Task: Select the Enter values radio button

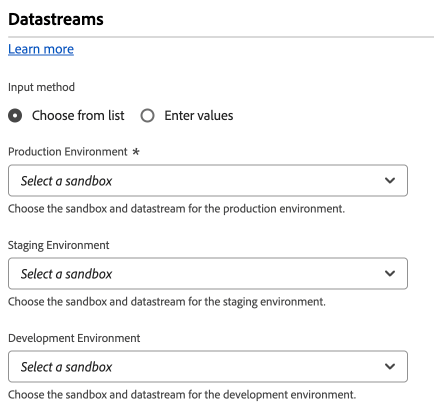Action: [147, 116]
